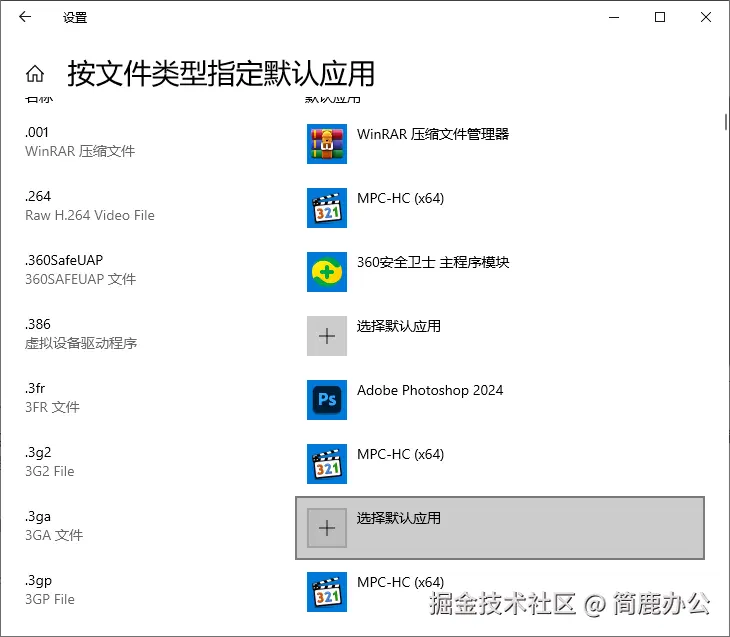Click MPC-HC icon for .3g2 files
730x637 pixels.
327,464
